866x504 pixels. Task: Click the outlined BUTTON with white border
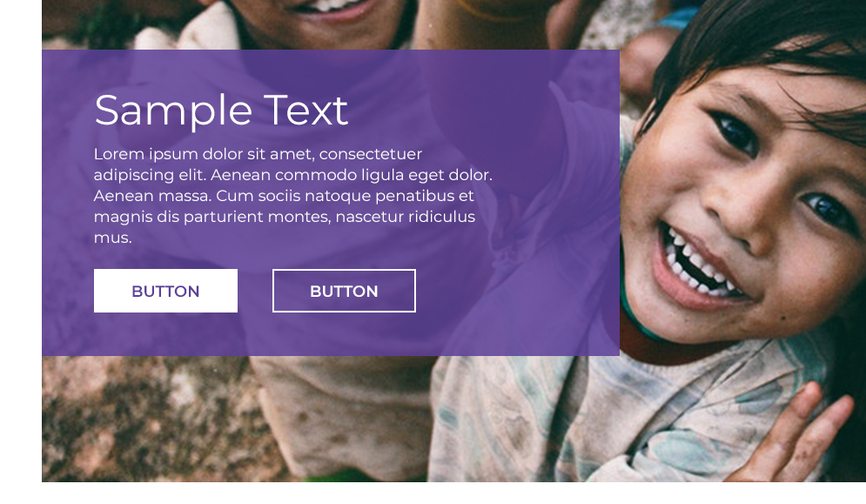(x=344, y=291)
